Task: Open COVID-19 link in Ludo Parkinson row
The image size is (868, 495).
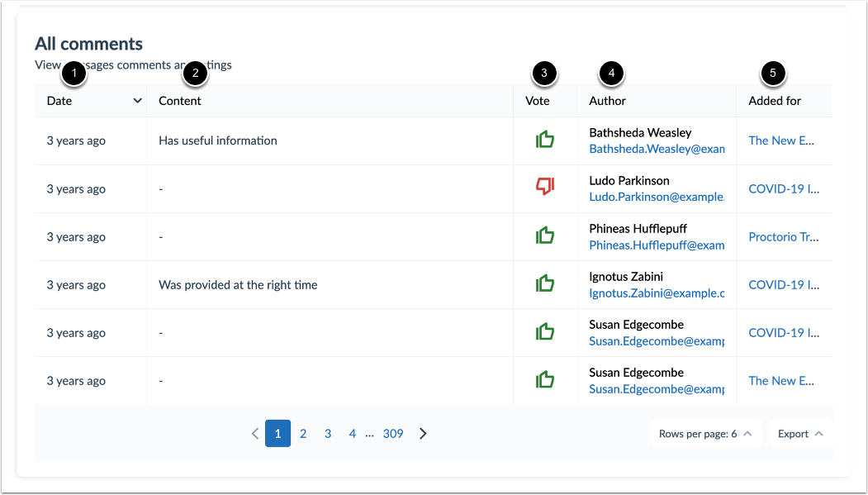Action: pos(784,188)
